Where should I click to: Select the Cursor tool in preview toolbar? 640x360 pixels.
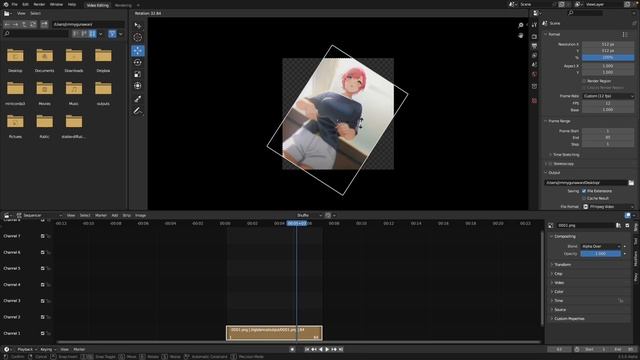(138, 38)
